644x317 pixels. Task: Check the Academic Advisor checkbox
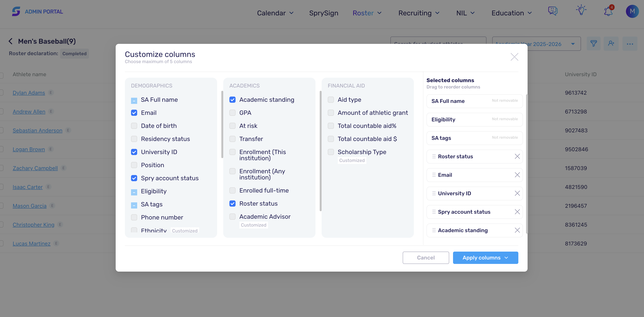pyautogui.click(x=232, y=217)
